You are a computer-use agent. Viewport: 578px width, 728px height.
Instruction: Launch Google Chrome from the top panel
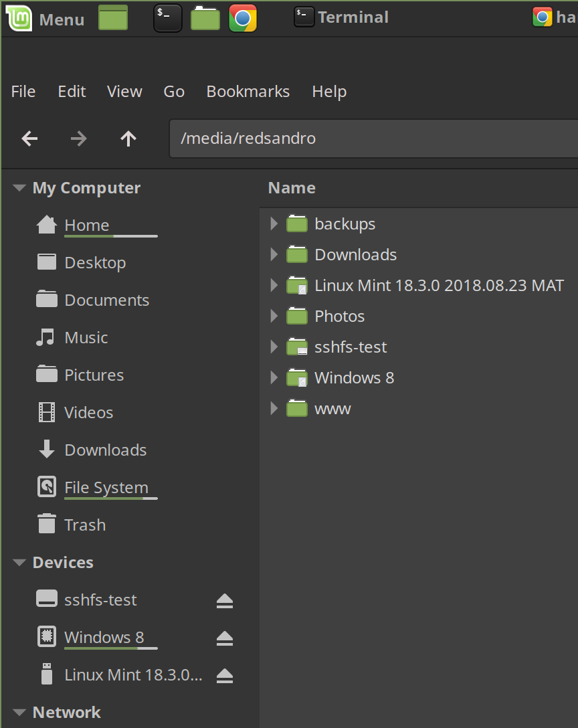click(x=242, y=18)
